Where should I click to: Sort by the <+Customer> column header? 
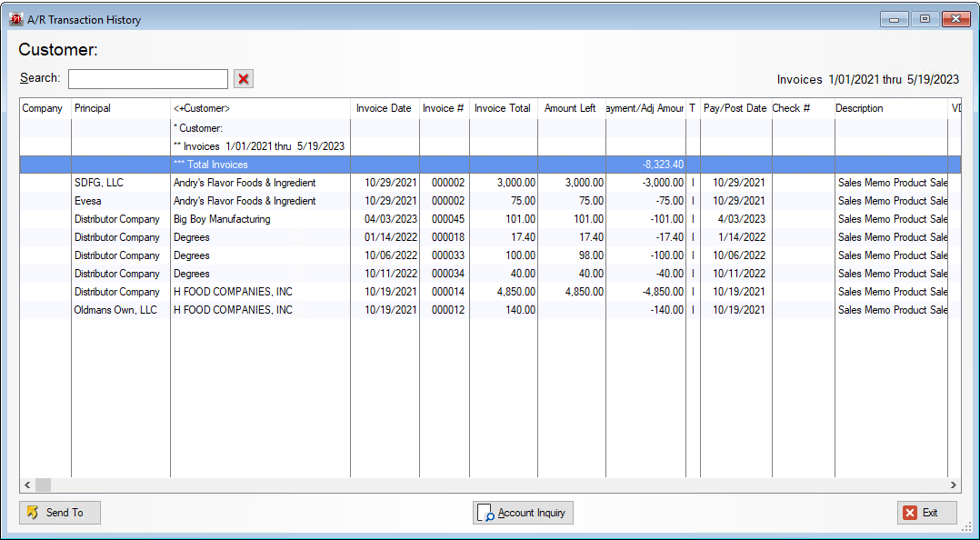260,108
